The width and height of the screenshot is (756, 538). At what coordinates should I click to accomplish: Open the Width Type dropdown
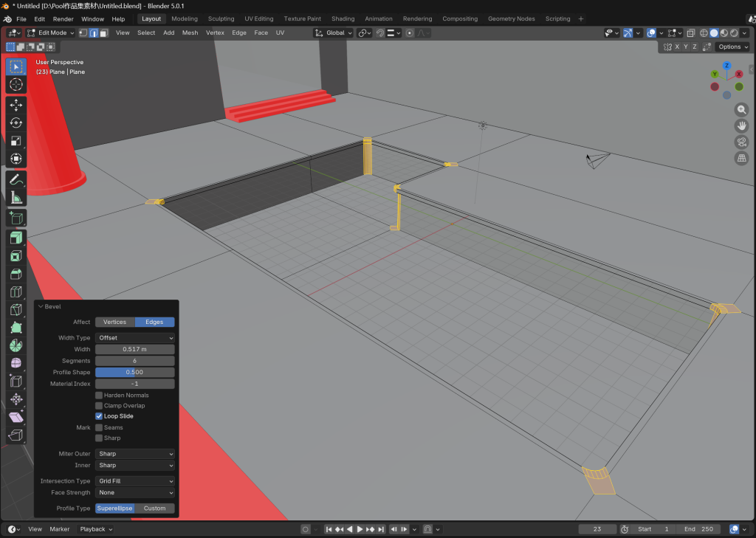pyautogui.click(x=135, y=338)
